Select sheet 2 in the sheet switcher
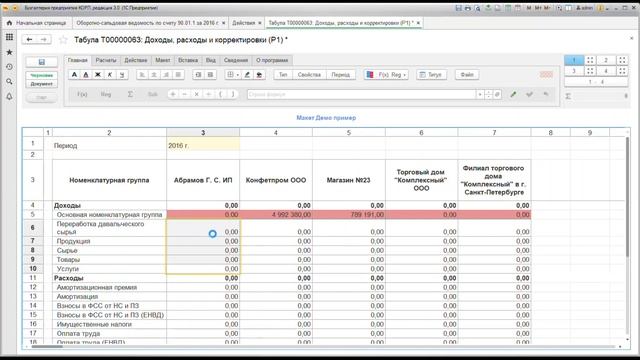The width and height of the screenshot is (640, 360). point(606,60)
